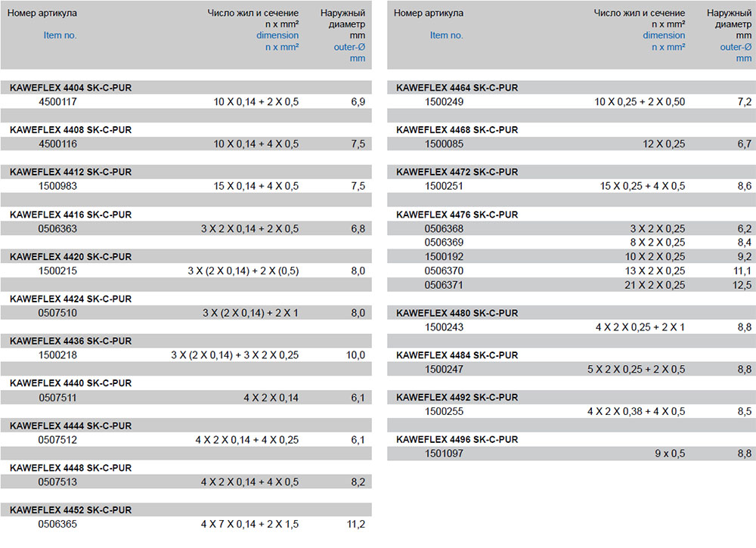Select item number 4500117
This screenshot has height=548, width=756.
(x=57, y=102)
